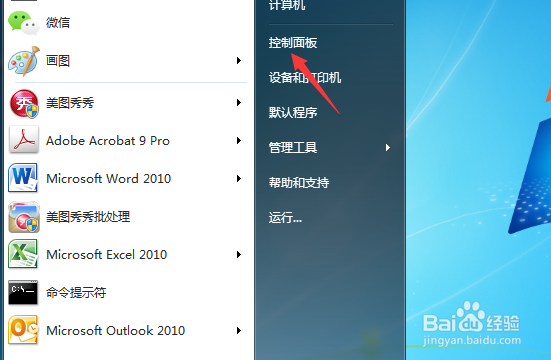
Task: Expand Microsoft Word 2010 jump list arrow
Action: tap(239, 179)
